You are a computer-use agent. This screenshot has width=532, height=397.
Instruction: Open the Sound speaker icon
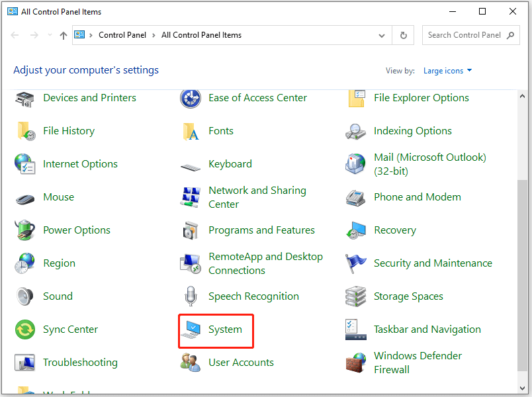click(x=24, y=296)
